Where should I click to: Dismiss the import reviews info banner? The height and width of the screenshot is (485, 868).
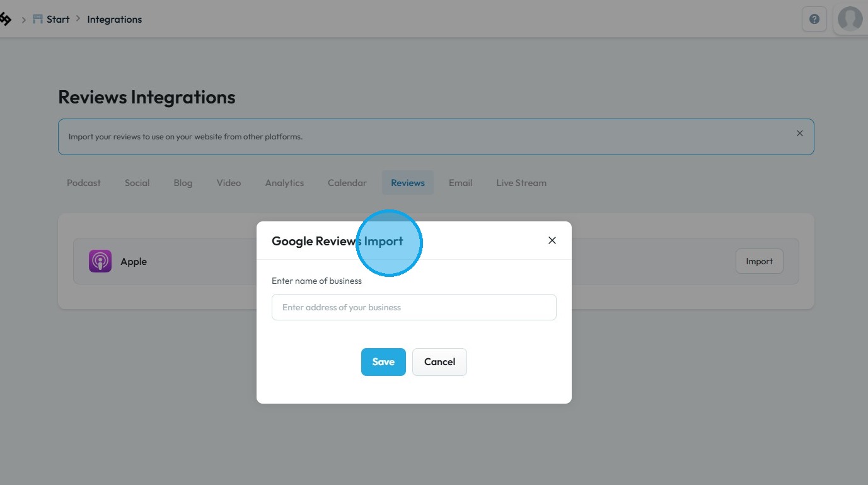click(x=799, y=133)
